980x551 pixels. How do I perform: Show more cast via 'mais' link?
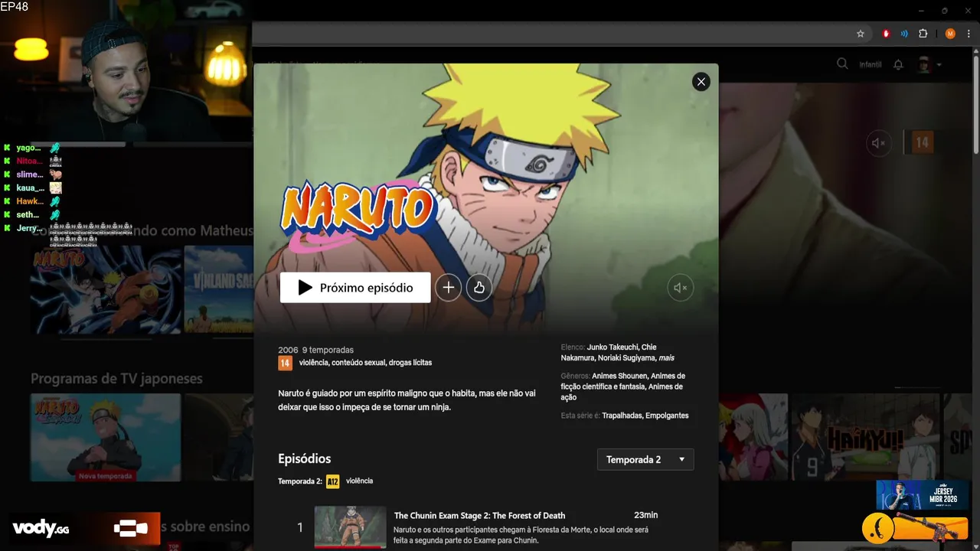point(666,358)
